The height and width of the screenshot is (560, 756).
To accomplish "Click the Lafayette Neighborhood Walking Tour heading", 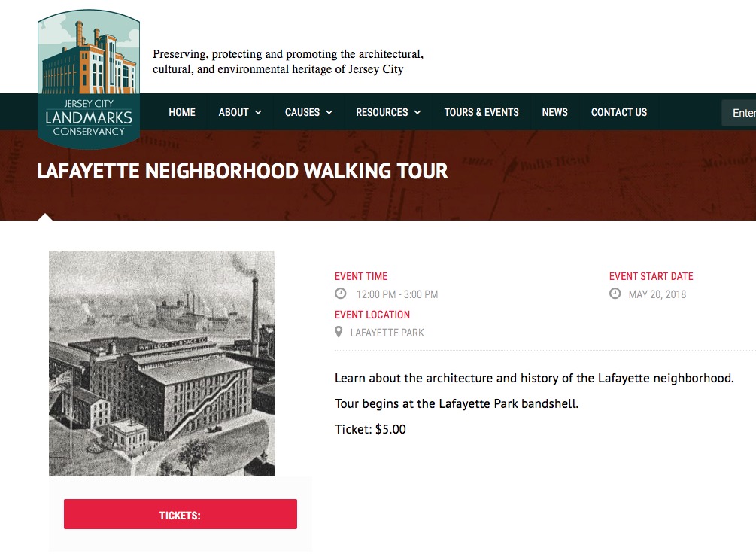I will click(x=242, y=172).
